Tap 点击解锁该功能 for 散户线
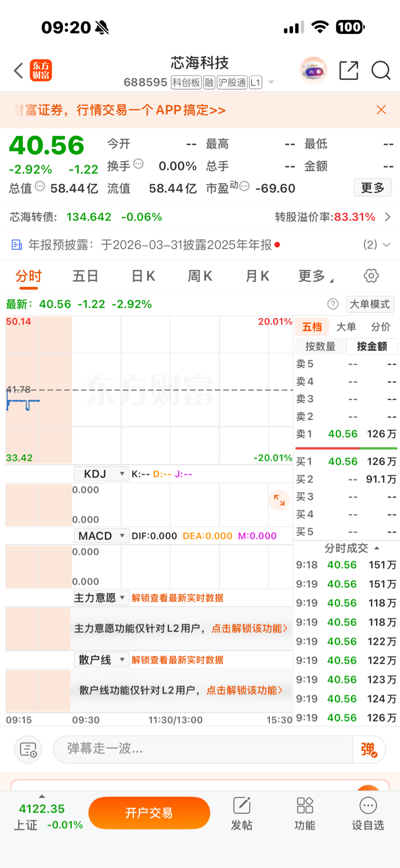Image resolution: width=400 pixels, height=868 pixels. click(245, 690)
